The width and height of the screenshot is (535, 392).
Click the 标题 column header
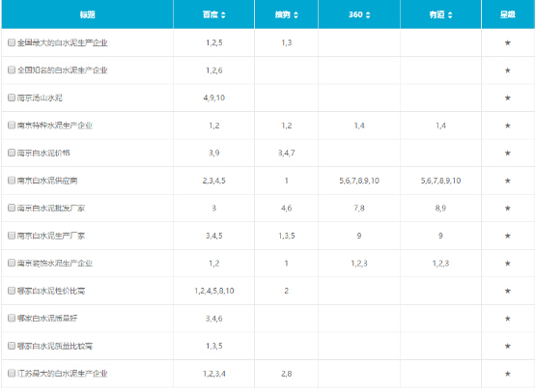(x=87, y=14)
